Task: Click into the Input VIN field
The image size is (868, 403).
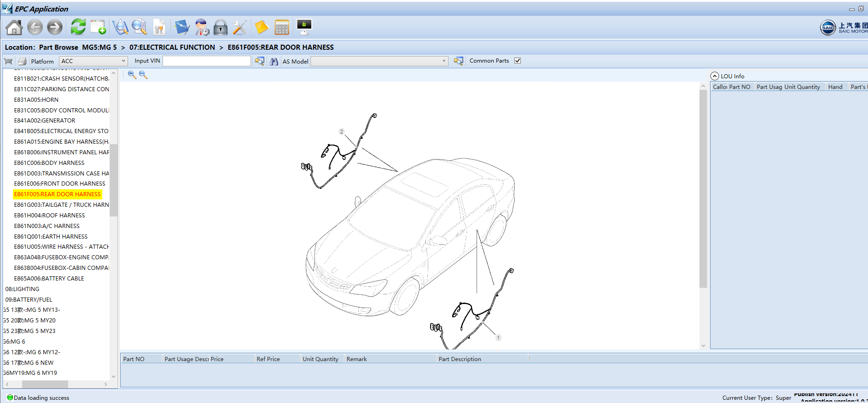Action: [x=207, y=61]
